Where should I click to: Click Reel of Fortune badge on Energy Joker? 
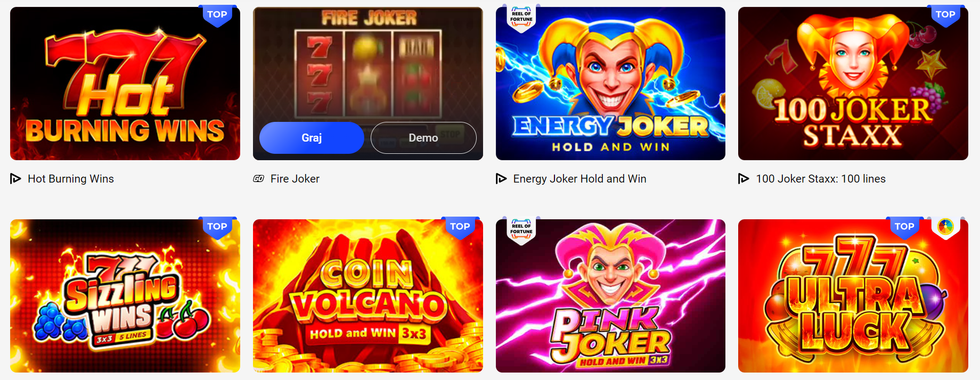[521, 18]
